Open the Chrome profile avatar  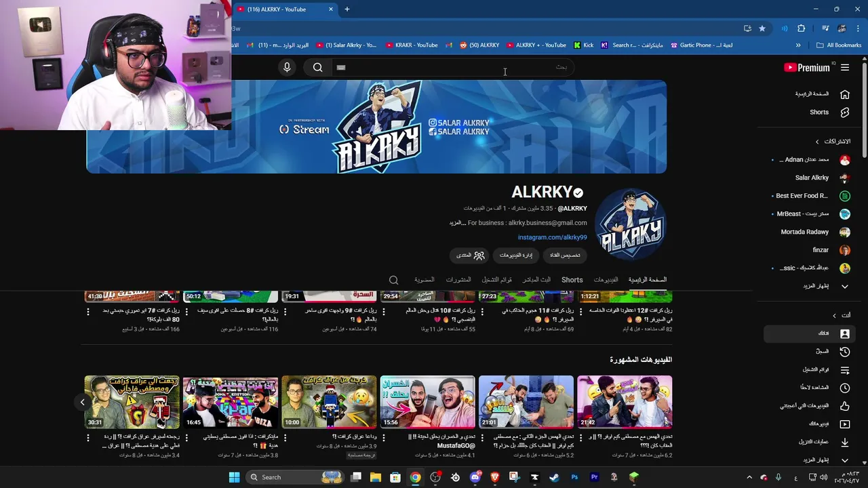(x=842, y=28)
